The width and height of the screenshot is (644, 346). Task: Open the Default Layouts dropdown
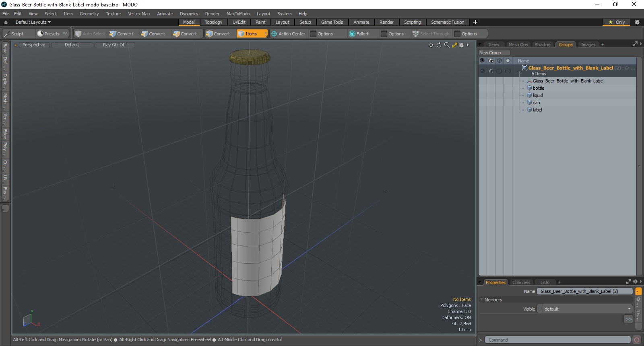(x=33, y=22)
